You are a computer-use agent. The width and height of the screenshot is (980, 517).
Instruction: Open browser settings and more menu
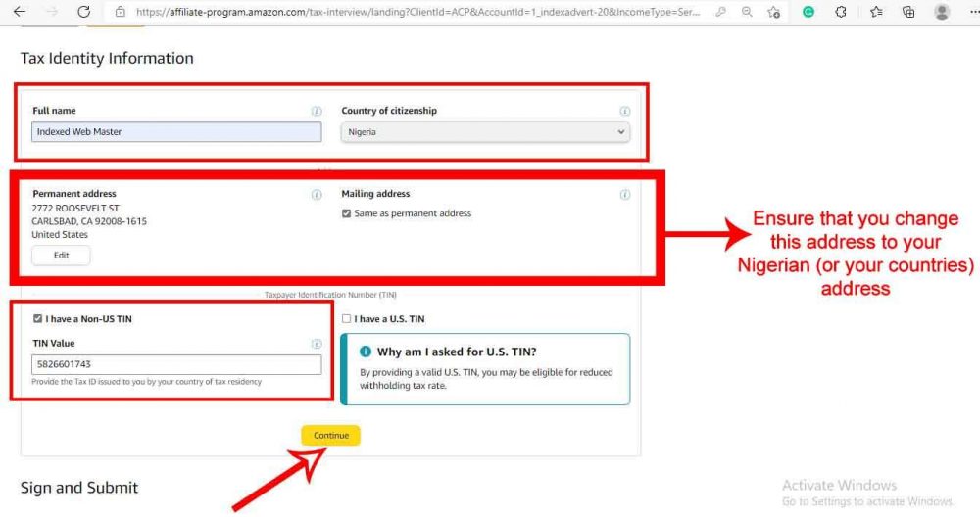[974, 11]
